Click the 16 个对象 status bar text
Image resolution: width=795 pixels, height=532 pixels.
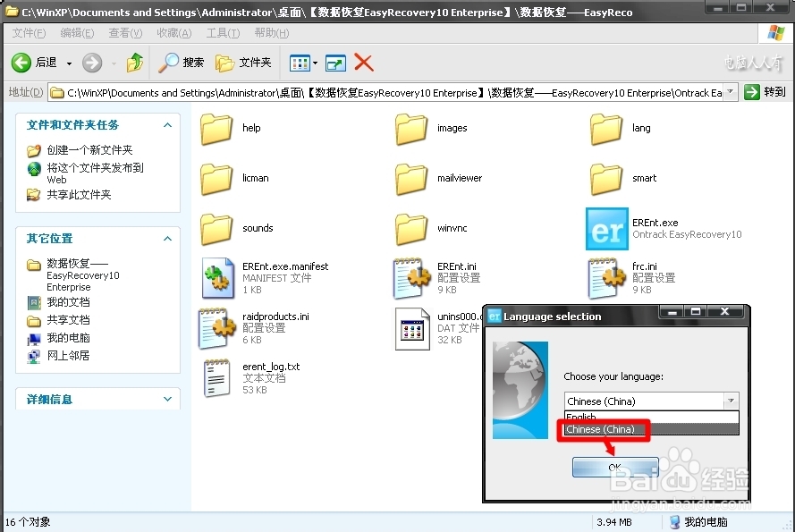coord(28,522)
